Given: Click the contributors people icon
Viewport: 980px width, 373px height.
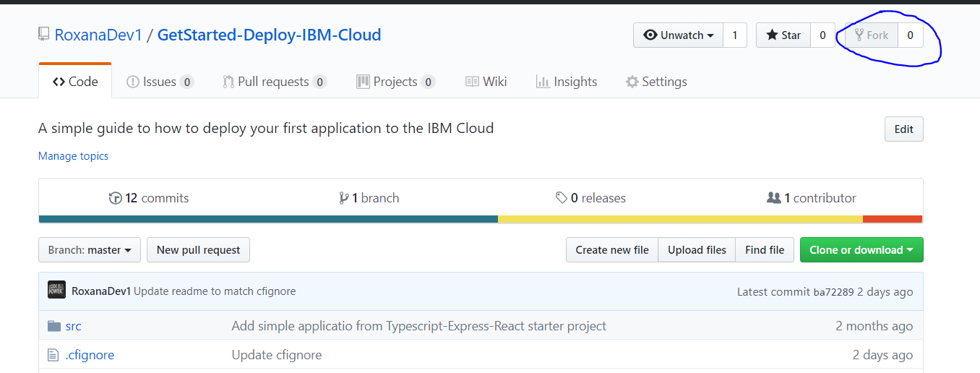Looking at the screenshot, I should (x=773, y=198).
